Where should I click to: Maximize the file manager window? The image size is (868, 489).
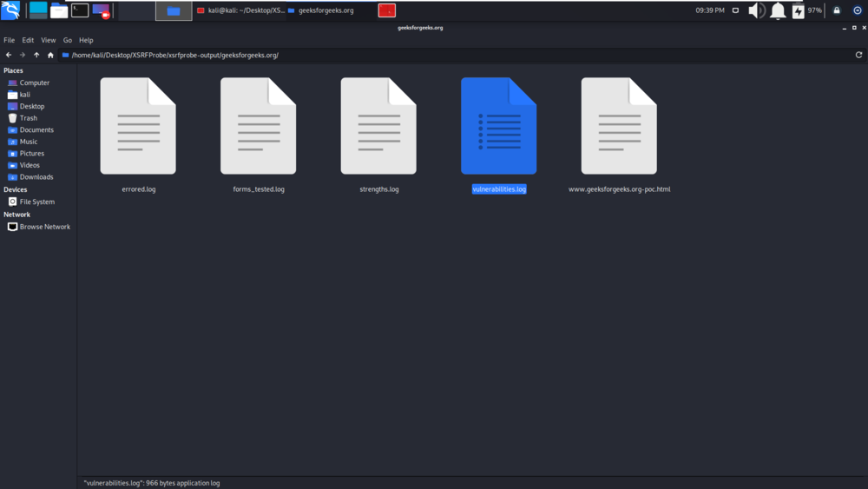pyautogui.click(x=854, y=28)
